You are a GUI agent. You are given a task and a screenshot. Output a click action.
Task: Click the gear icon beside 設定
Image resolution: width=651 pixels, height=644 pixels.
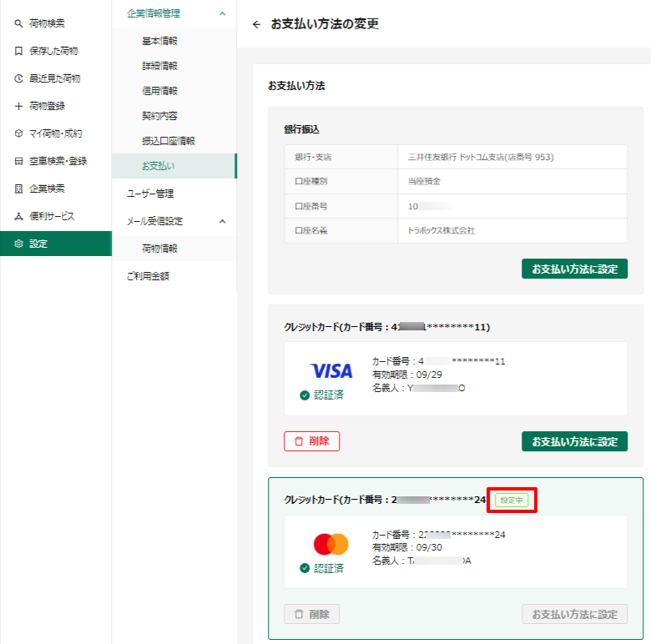click(x=18, y=244)
